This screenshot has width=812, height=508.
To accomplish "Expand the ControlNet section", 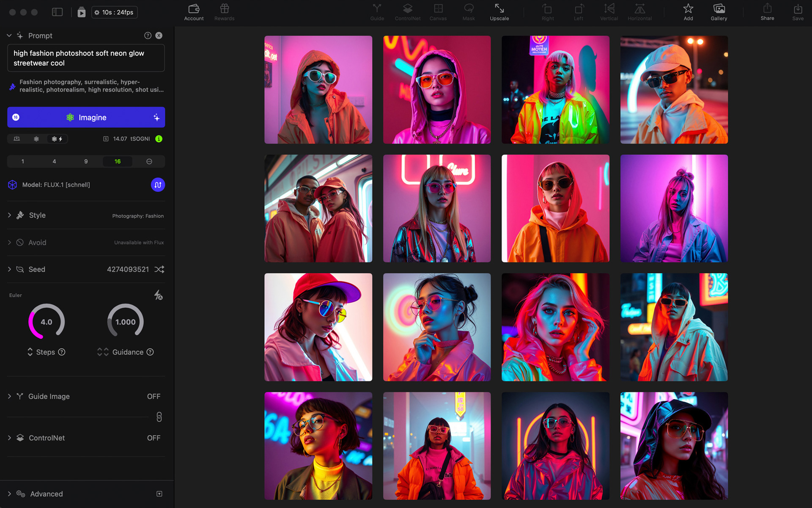I will tap(9, 438).
